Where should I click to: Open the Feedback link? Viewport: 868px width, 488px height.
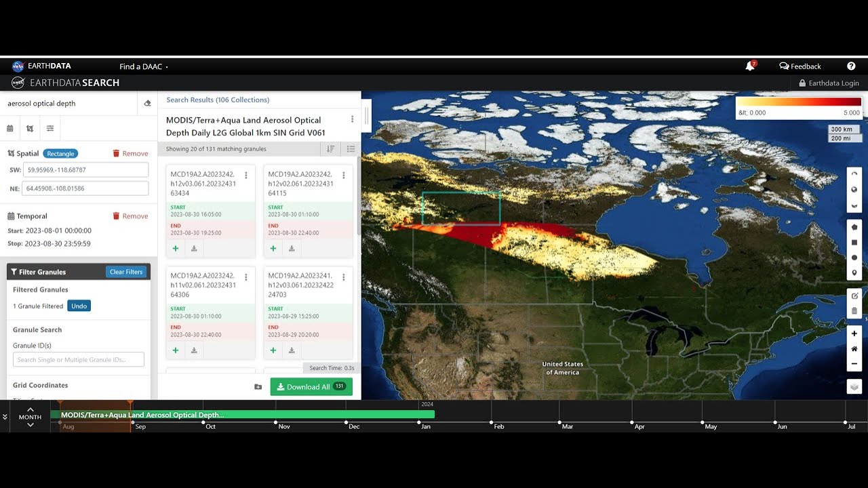[x=800, y=66]
